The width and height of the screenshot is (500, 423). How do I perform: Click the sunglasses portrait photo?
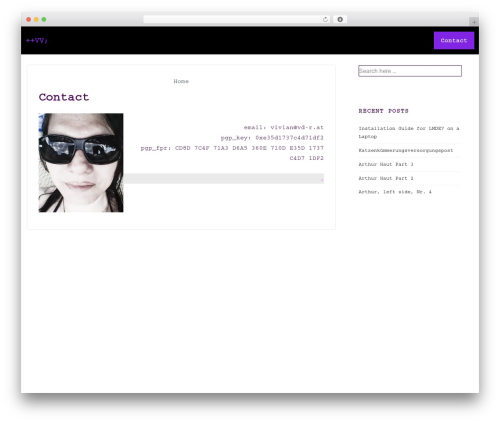coord(81,163)
